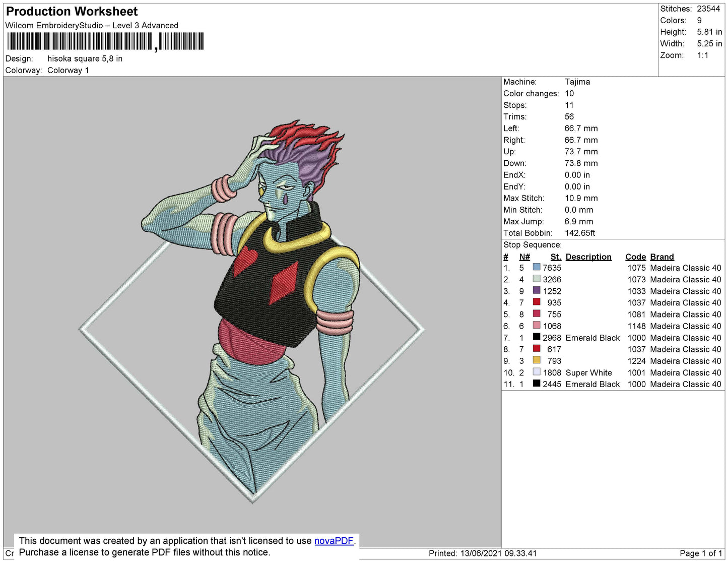Click stitch count 2445 in row 11

click(552, 384)
